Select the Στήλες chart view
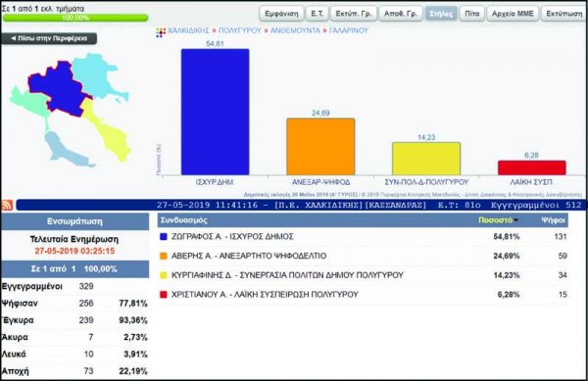Image resolution: width=588 pixels, height=381 pixels. (441, 14)
